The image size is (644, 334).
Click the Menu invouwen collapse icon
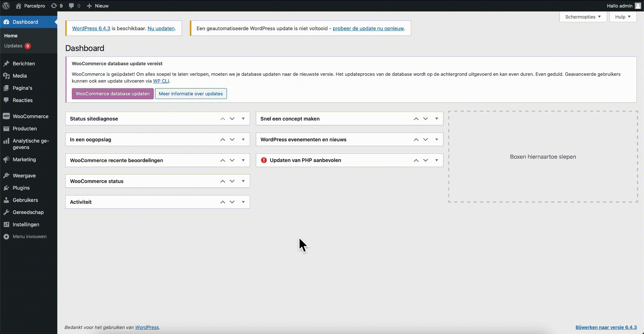pyautogui.click(x=6, y=237)
